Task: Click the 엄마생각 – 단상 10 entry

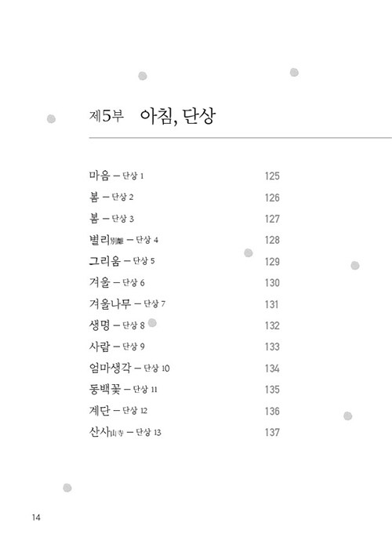Action: pos(129,368)
